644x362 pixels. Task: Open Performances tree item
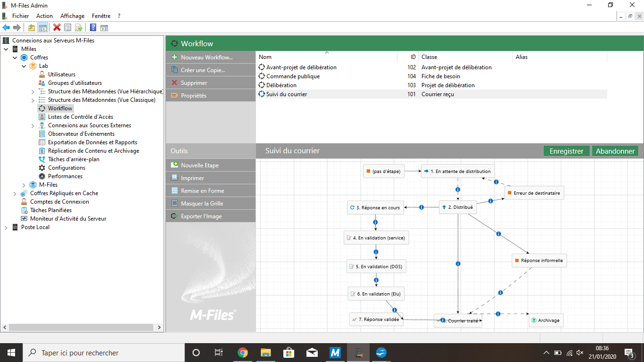pyautogui.click(x=65, y=176)
